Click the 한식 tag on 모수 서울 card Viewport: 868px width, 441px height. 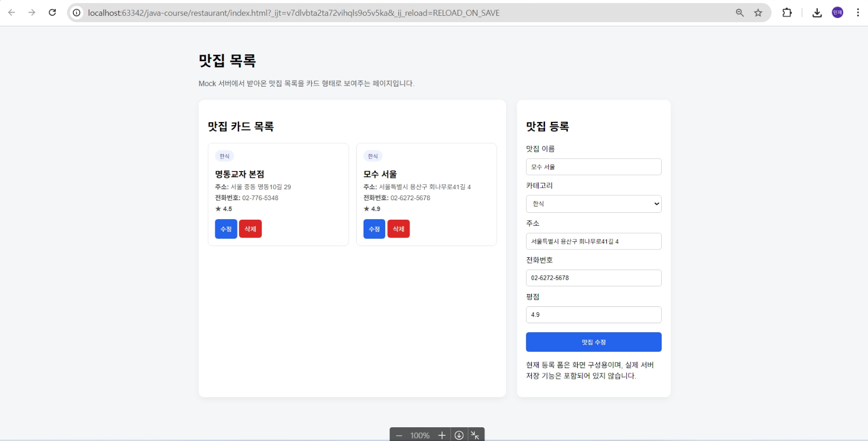pos(373,156)
